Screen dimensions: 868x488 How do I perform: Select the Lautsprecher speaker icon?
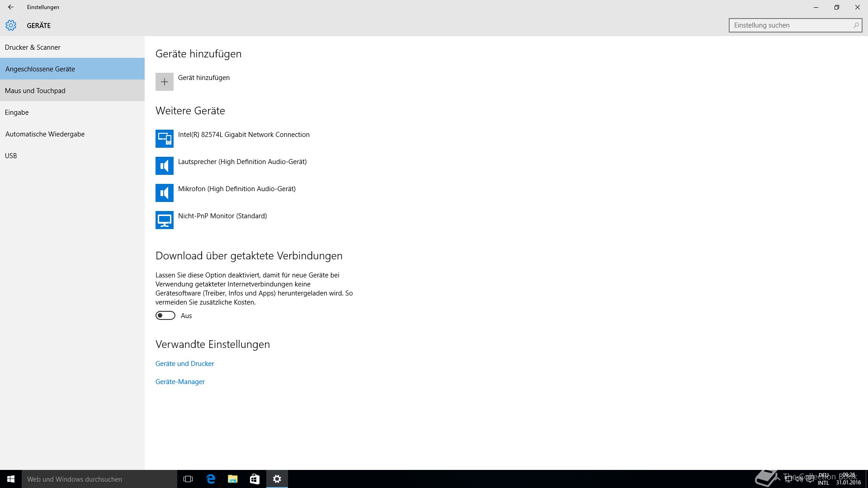165,166
